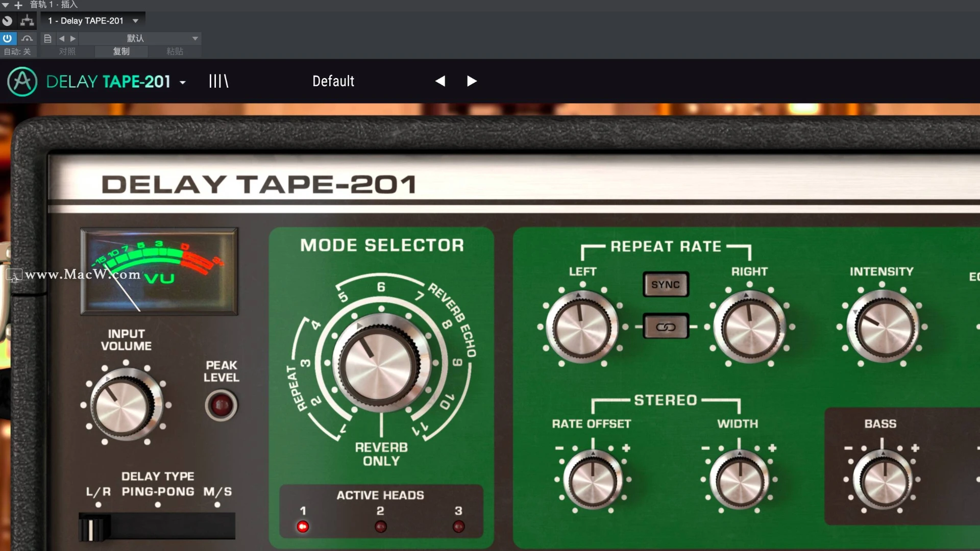The height and width of the screenshot is (551, 980).
Task: Open the channel routing icon
Action: (27, 21)
